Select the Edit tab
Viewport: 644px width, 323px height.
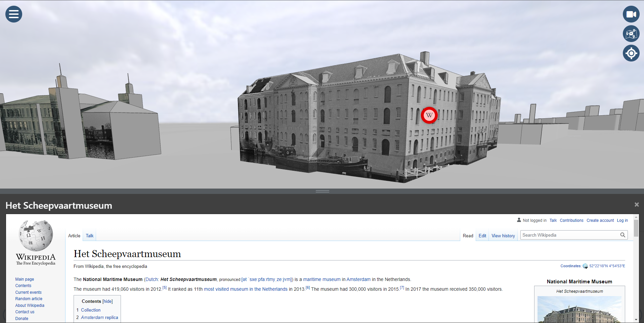coord(482,236)
